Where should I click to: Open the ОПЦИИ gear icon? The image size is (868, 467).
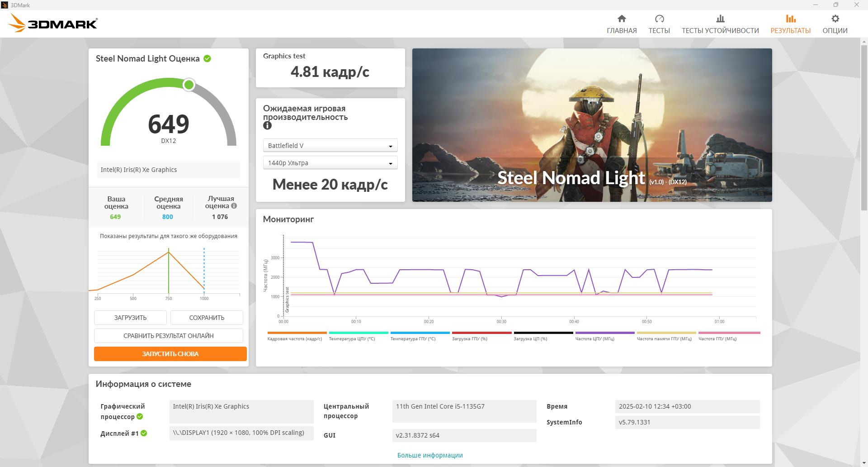(x=835, y=19)
